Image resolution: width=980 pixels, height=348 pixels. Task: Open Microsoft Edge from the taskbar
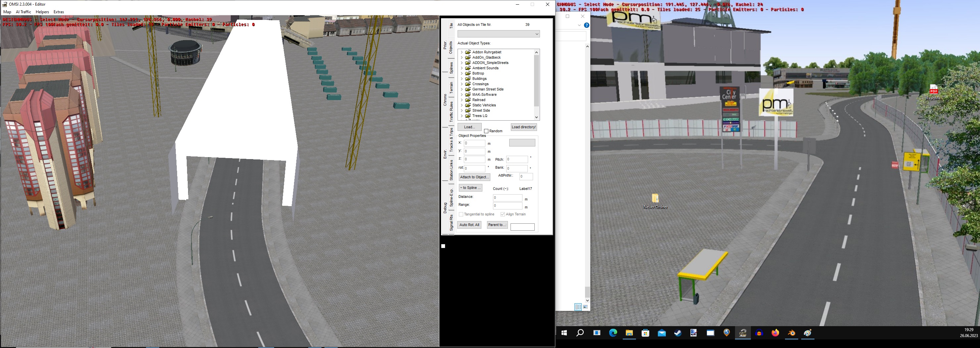coord(613,333)
